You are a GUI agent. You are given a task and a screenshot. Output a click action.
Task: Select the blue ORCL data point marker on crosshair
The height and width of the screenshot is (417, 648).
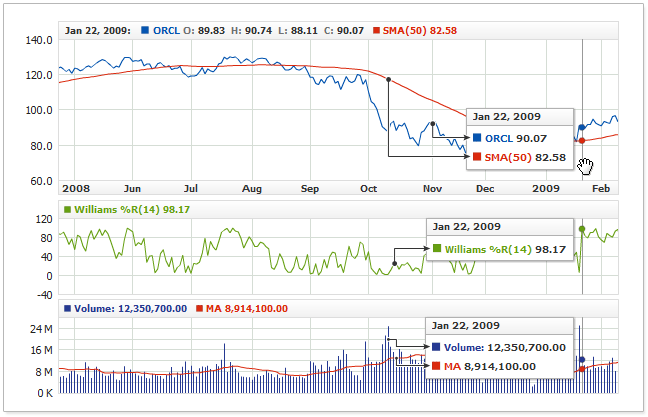click(582, 128)
